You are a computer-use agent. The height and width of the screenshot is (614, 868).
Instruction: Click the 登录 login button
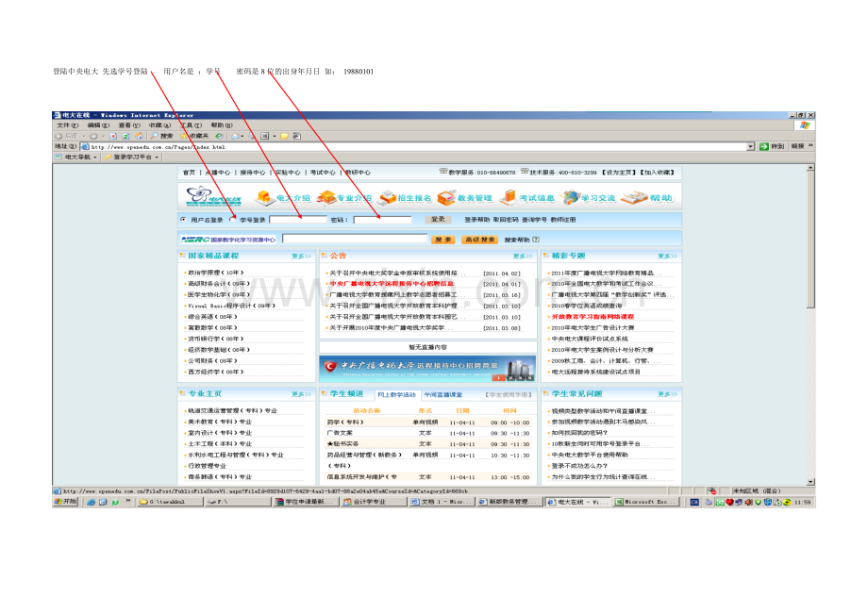point(438,220)
